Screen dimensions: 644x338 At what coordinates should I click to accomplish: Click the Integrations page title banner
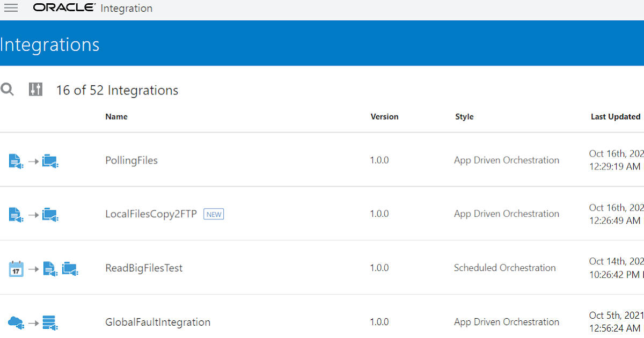[49, 44]
